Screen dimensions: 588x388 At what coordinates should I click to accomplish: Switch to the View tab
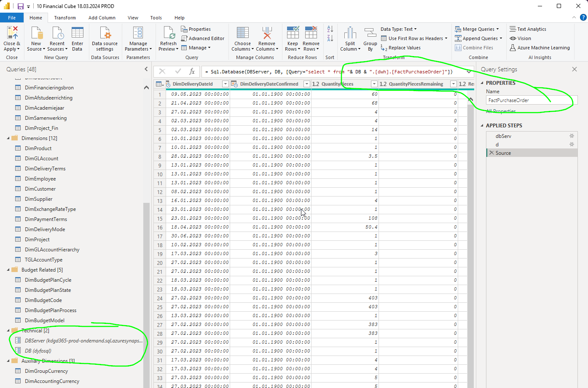pos(133,18)
